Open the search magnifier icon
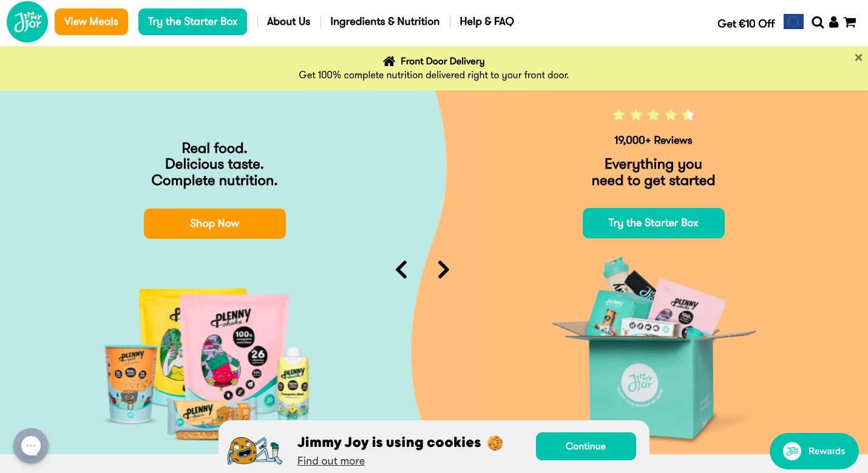Screen dimensions: 868x473 (x=818, y=22)
